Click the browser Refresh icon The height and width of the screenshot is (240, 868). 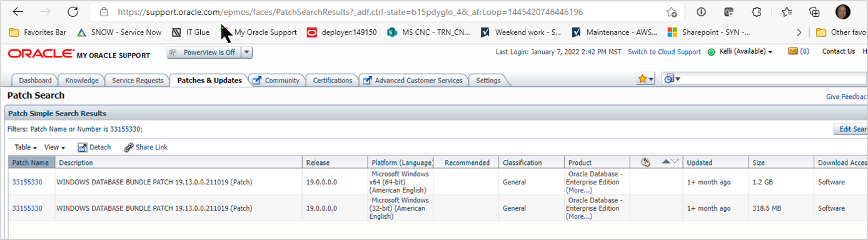point(73,12)
